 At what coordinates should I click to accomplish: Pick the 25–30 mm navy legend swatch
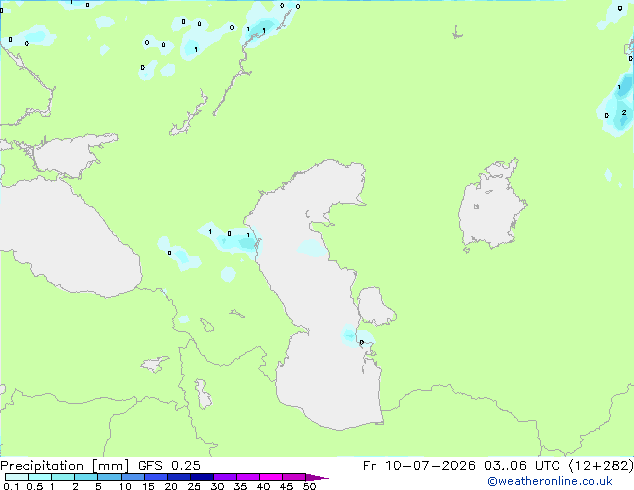202,477
